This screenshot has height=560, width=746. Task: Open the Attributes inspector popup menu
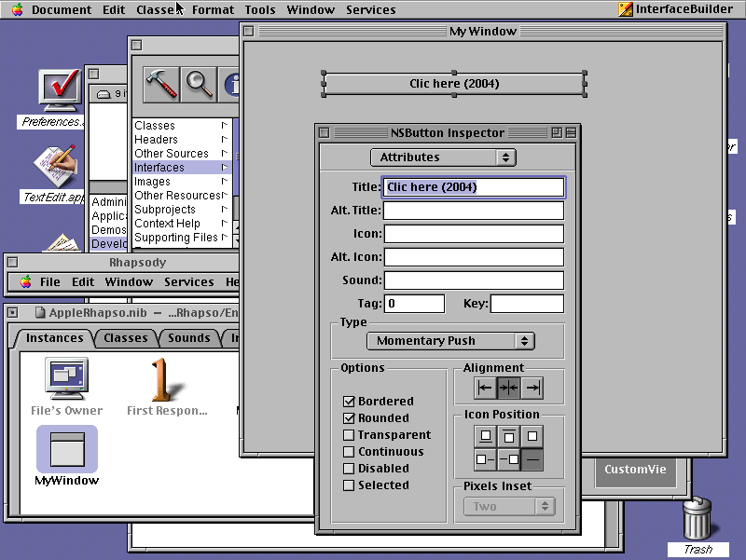[443, 157]
